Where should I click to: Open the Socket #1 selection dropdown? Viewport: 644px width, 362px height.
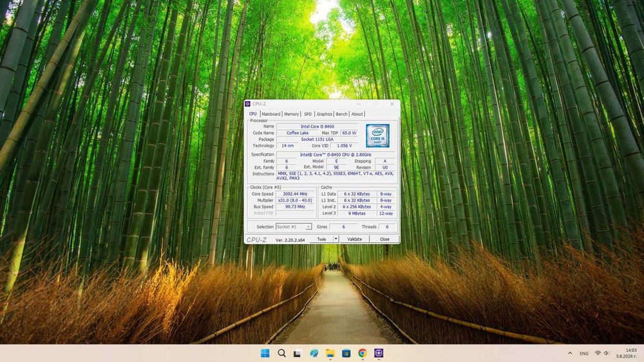[x=294, y=227]
